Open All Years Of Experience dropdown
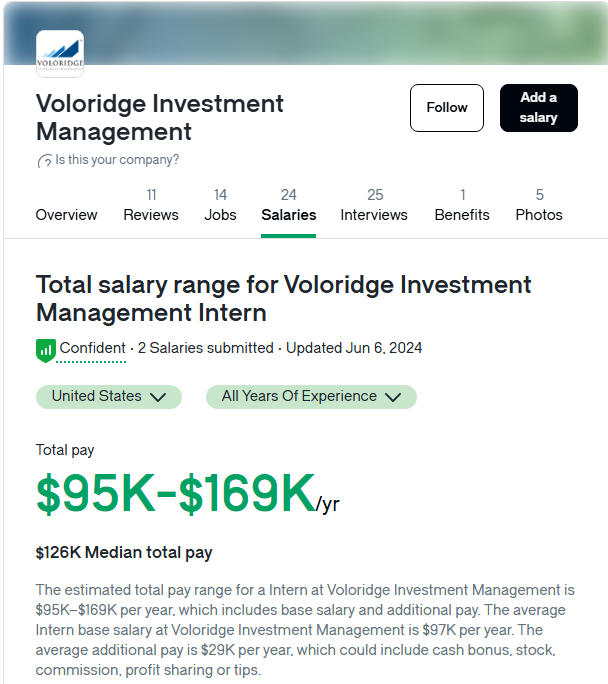The height and width of the screenshot is (684, 608). tap(311, 397)
